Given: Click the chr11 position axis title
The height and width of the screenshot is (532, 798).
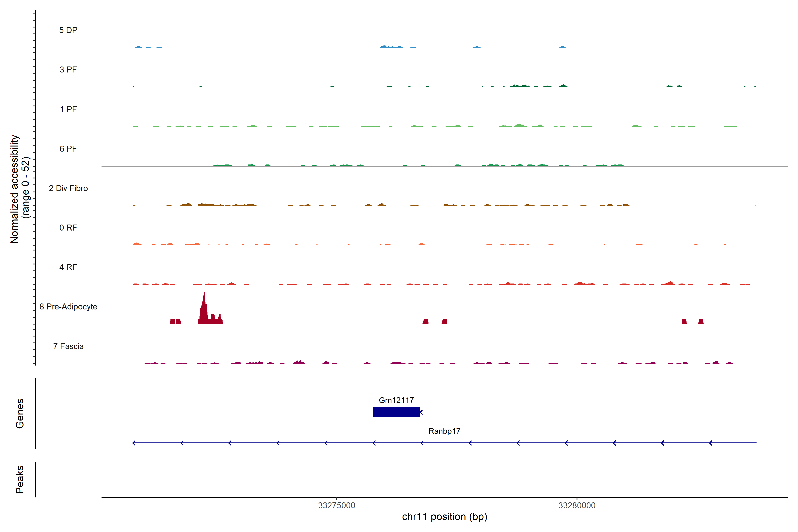Looking at the screenshot, I should tap(444, 517).
